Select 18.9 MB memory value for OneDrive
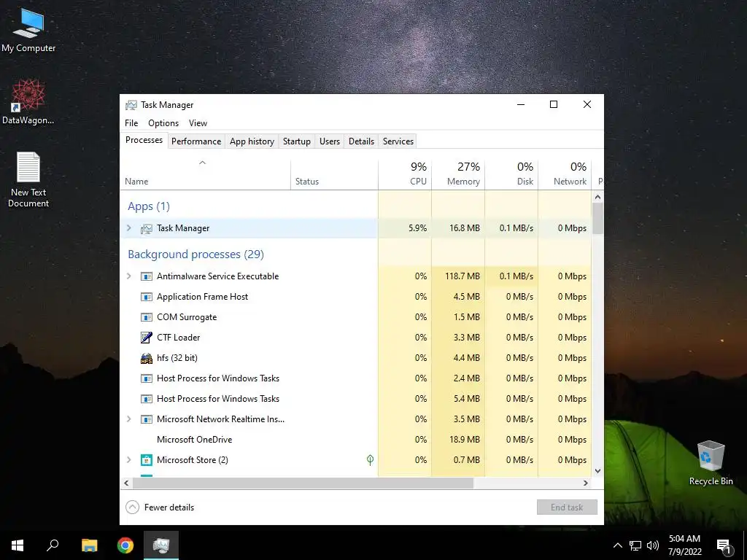 [x=458, y=440]
